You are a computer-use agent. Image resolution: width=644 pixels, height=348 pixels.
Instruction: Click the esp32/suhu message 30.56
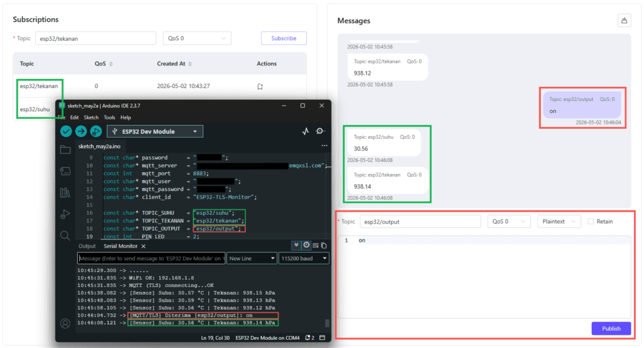[384, 143]
